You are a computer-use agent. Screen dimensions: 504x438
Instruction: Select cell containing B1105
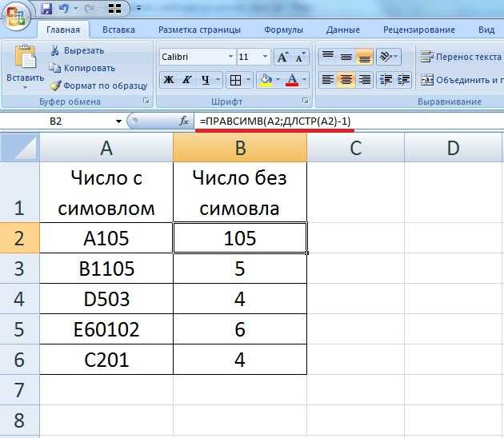pyautogui.click(x=106, y=269)
